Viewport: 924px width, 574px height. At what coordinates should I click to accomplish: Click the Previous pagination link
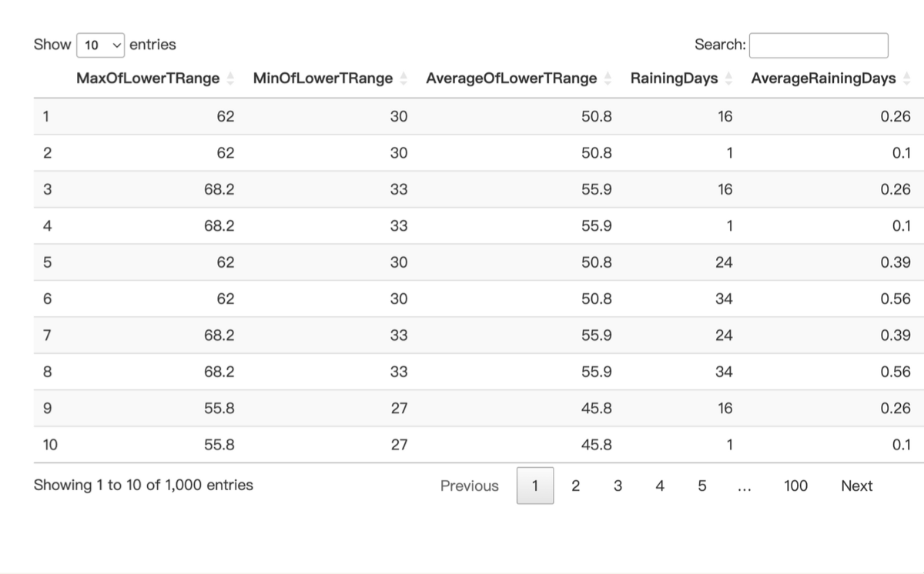click(469, 486)
